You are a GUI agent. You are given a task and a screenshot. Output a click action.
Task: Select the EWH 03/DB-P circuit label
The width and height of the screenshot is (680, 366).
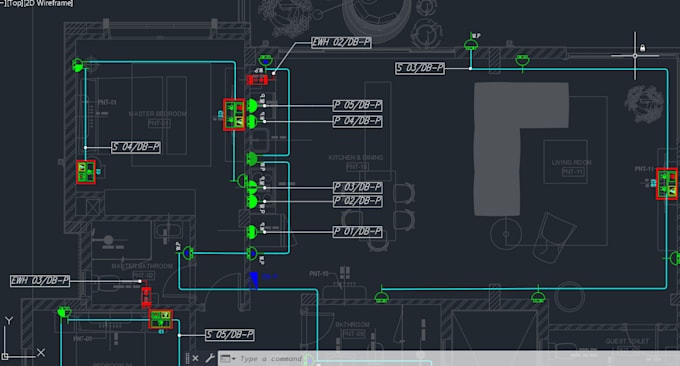(x=39, y=281)
